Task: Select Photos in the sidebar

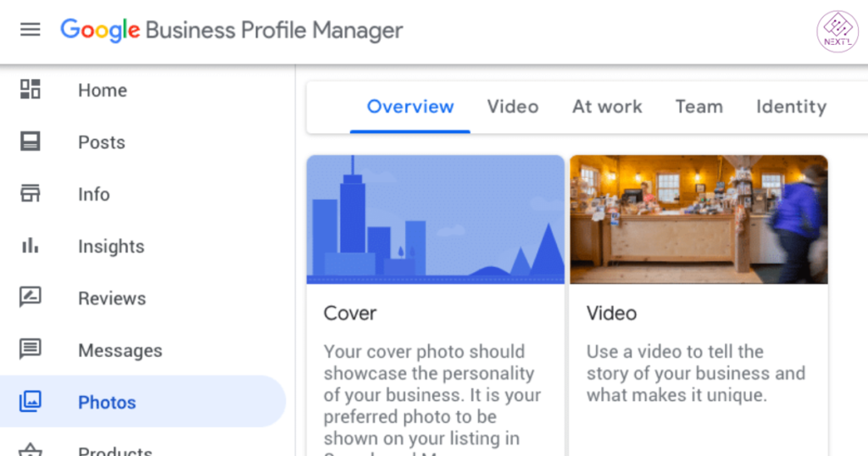Action: 142,401
